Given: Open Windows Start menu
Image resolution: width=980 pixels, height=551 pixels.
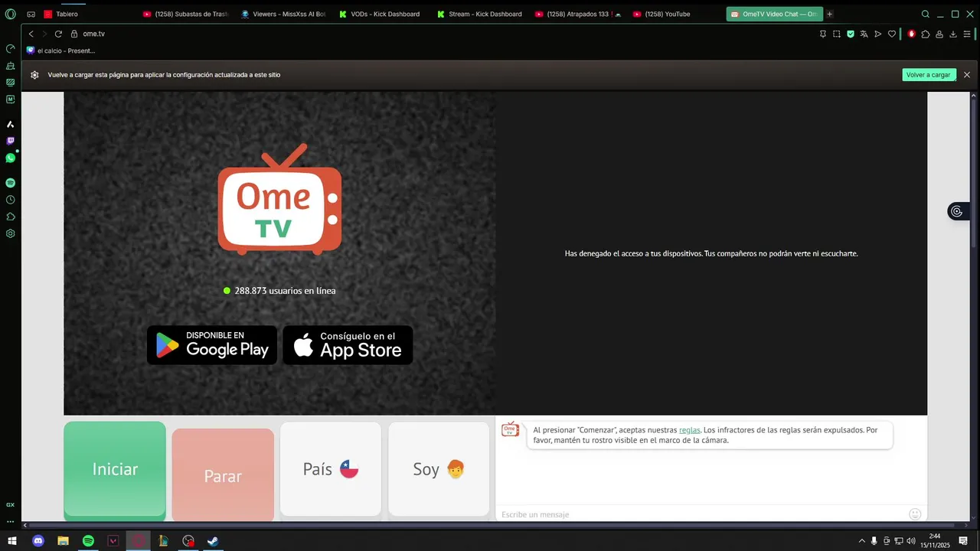Looking at the screenshot, I should [x=12, y=541].
